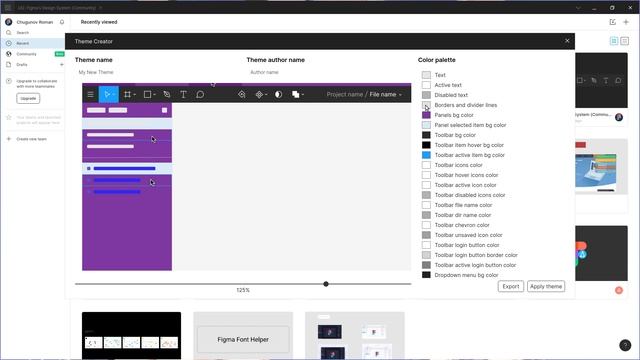Click the components icon in preview toolbar
The image size is (640, 360).
pos(259,95)
